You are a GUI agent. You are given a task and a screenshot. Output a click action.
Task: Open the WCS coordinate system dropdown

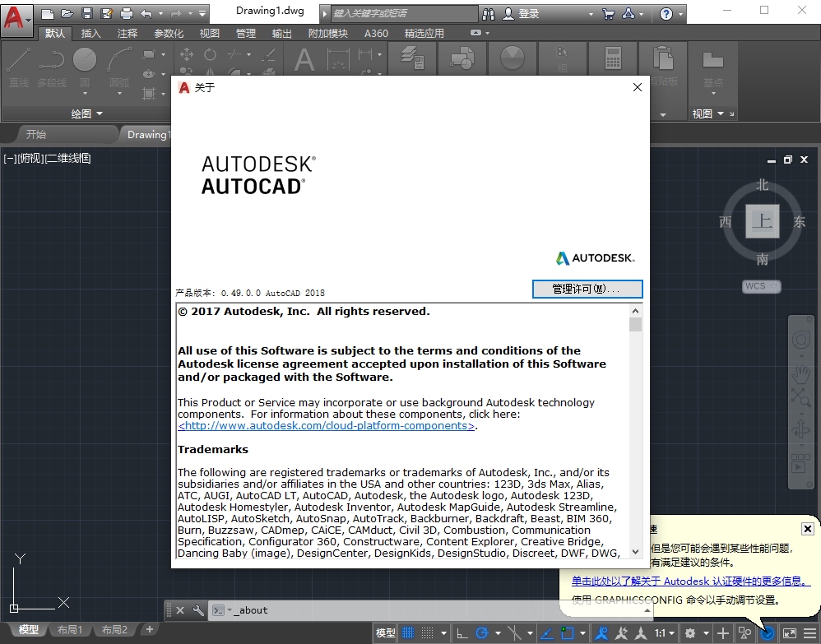point(762,286)
